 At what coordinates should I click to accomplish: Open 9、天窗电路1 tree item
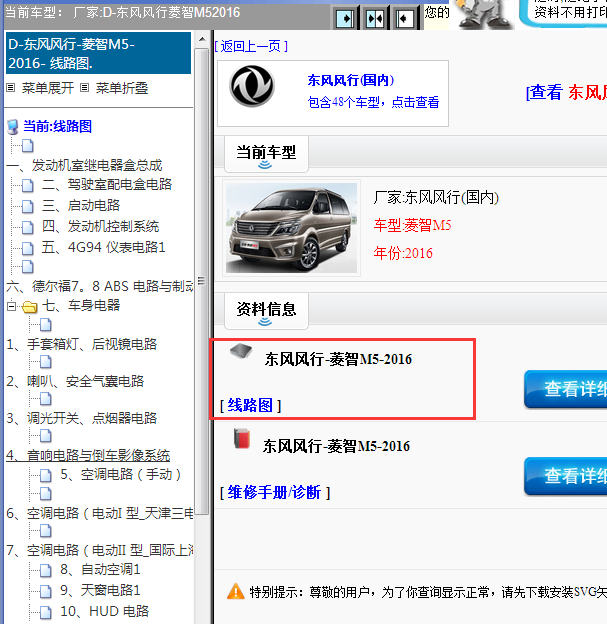(100, 590)
